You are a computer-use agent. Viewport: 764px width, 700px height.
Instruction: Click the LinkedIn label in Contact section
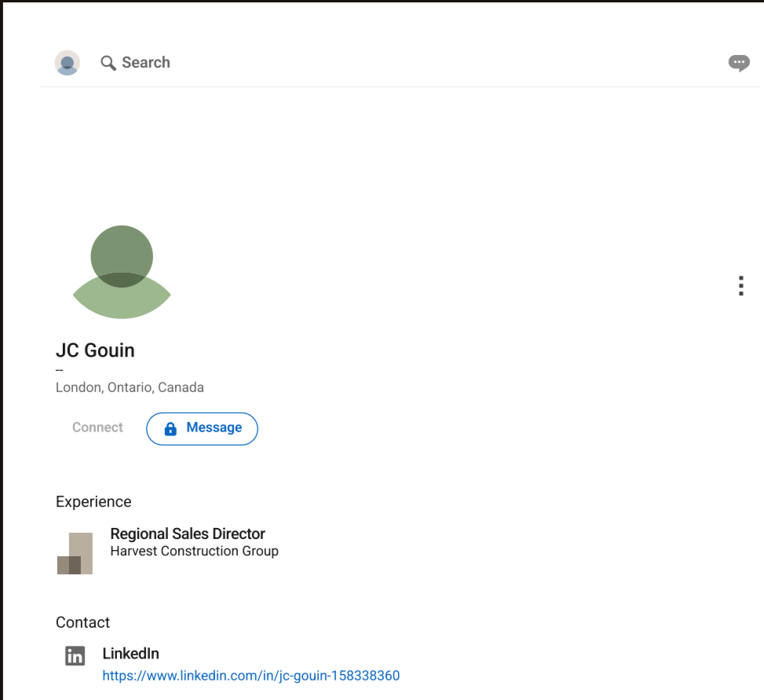pos(130,654)
